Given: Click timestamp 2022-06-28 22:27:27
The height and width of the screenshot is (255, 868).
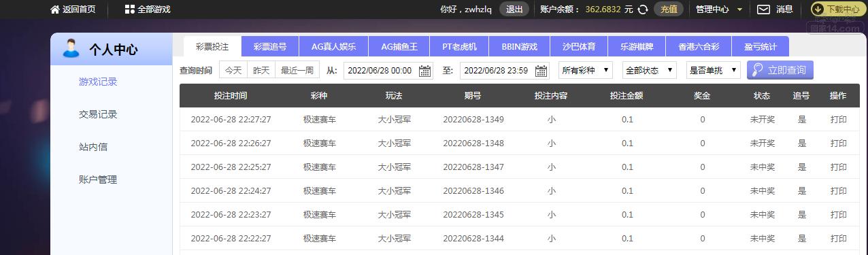Looking at the screenshot, I should (x=231, y=120).
